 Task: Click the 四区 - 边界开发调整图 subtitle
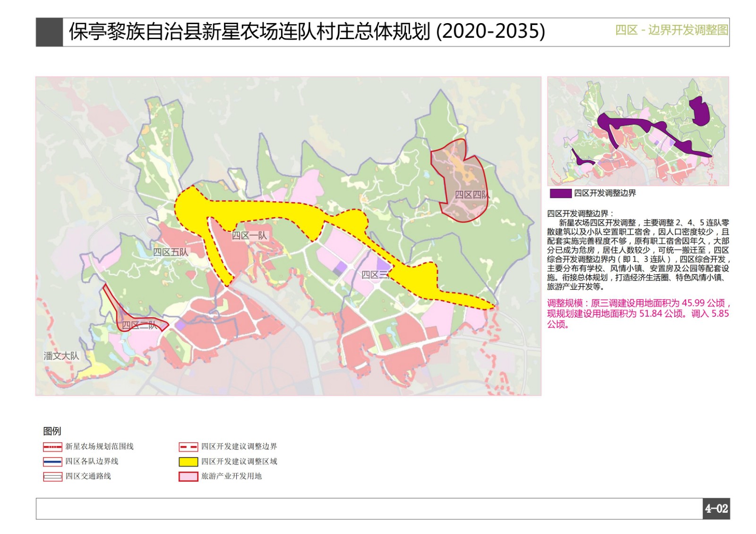click(671, 30)
